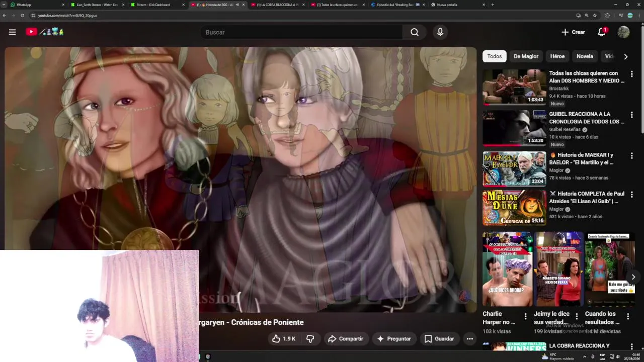Open the ¿Qué dices ahora? short thumbnail
This screenshot has width=644, height=362.
pyautogui.click(x=507, y=269)
